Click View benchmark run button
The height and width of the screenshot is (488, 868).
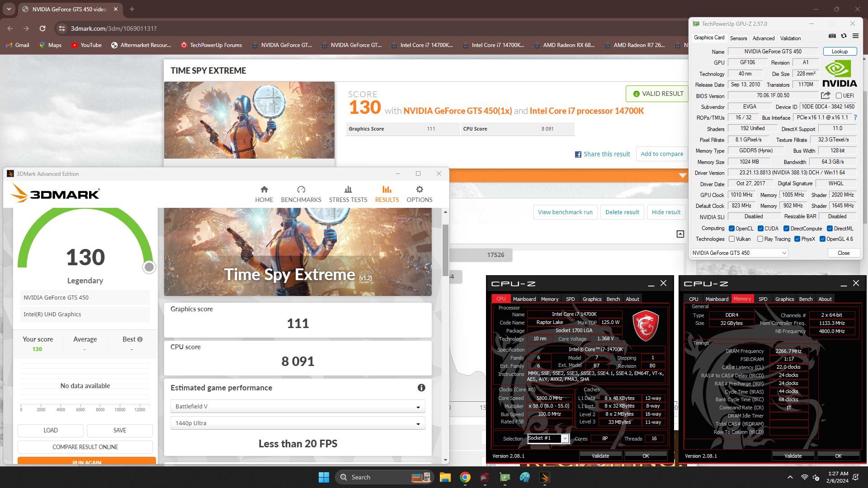565,212
